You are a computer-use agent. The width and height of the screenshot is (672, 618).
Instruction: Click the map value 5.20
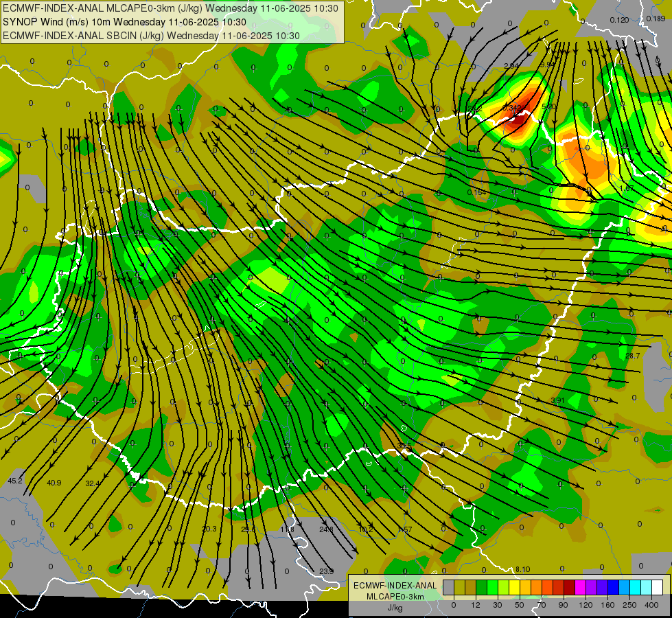(x=549, y=106)
